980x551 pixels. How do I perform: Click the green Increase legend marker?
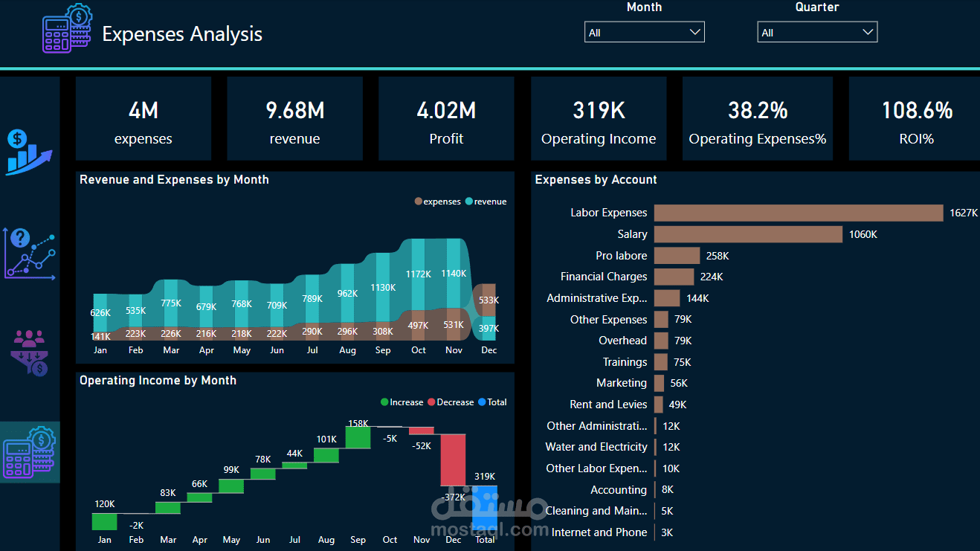(x=385, y=402)
